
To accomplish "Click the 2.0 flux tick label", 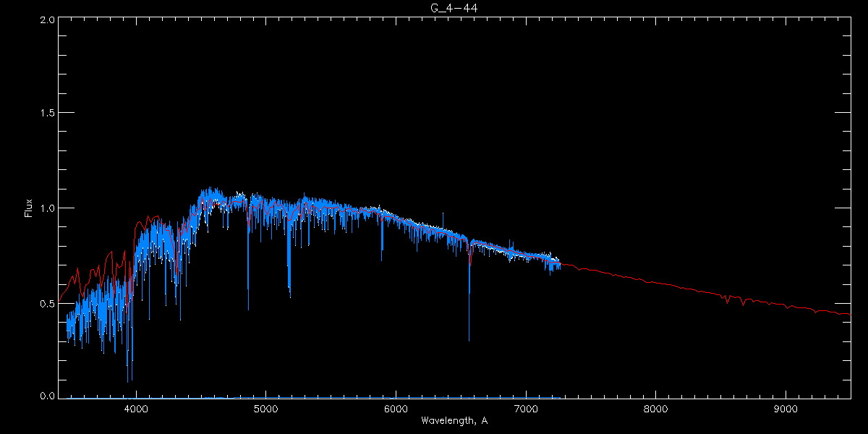I will [47, 20].
